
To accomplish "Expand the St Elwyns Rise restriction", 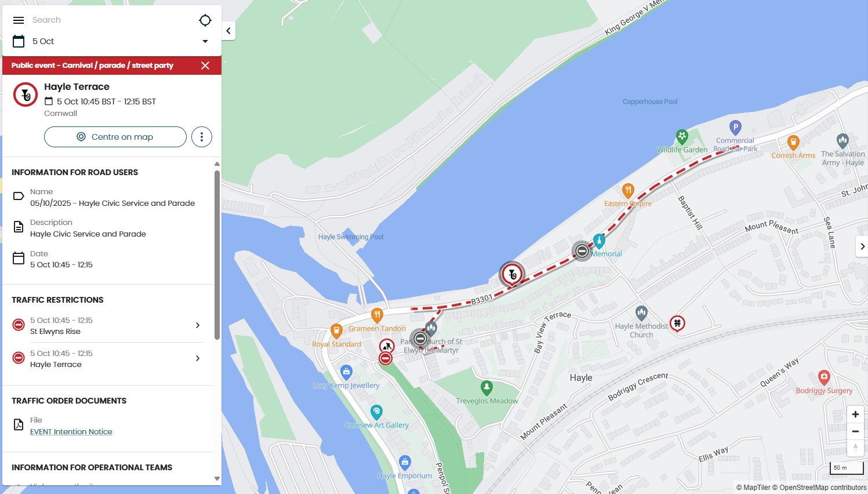I will [x=108, y=326].
